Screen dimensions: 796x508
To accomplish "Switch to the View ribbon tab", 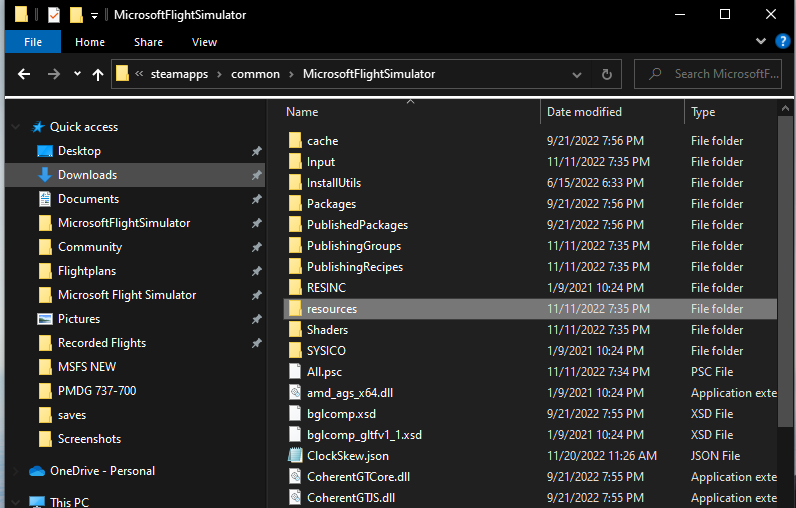I will [204, 42].
